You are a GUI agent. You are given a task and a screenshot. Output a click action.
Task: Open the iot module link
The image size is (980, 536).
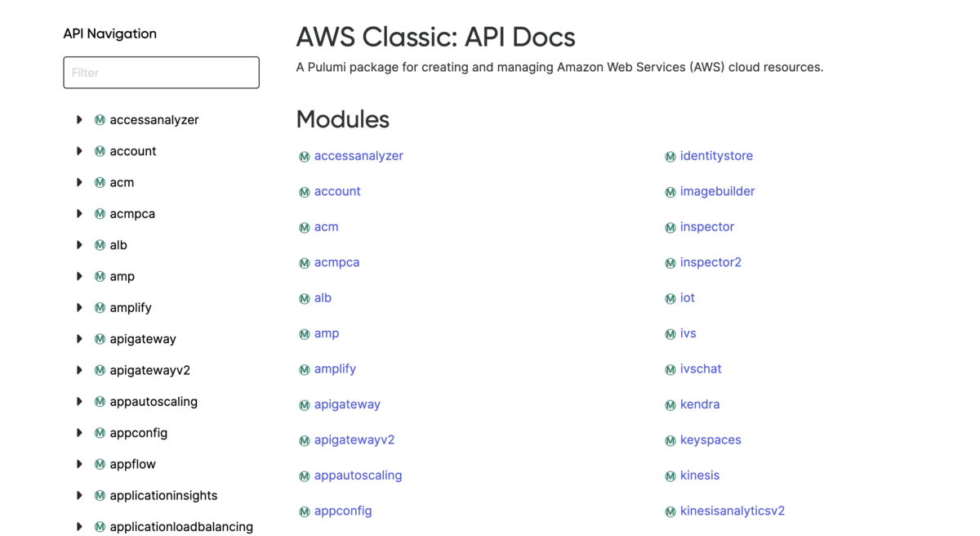(x=688, y=298)
